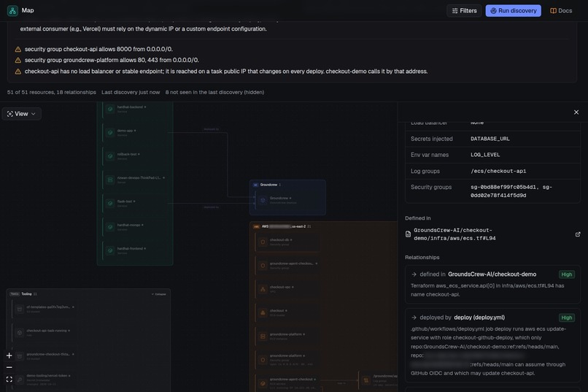
Task: Click the flask-test node icon
Action: 110,204
